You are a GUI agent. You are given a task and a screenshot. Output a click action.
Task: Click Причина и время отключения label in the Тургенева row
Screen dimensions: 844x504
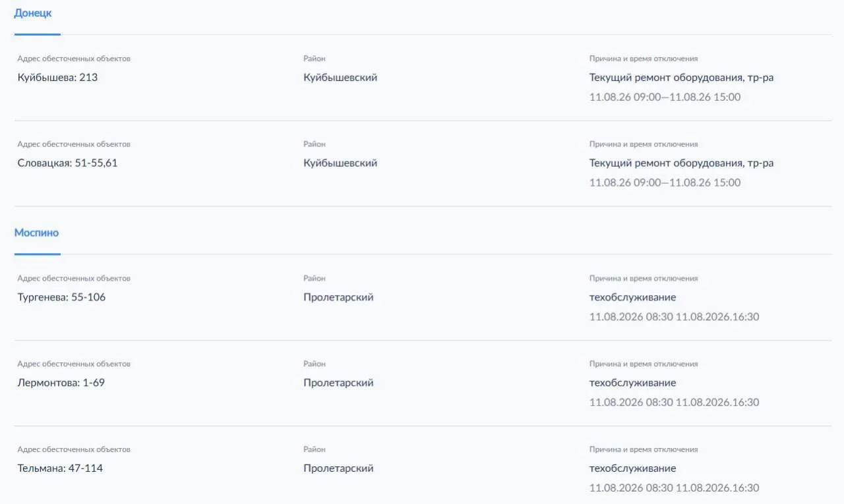[644, 279]
